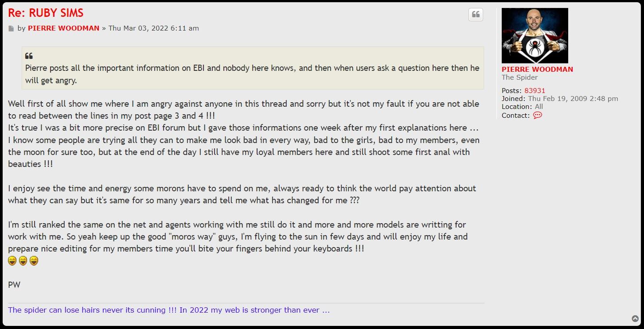The width and height of the screenshot is (644, 329).
Task: Click the third grinning emoji
Action: coord(34,261)
